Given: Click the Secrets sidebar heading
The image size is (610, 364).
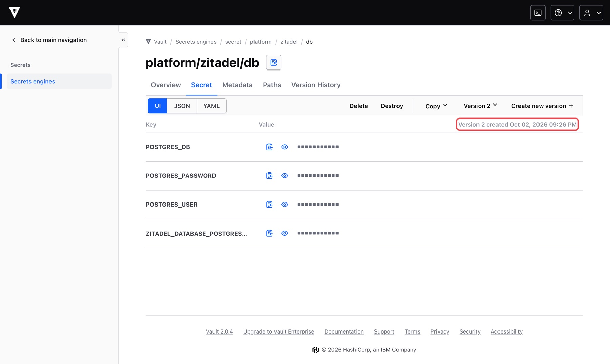Looking at the screenshot, I should point(20,65).
